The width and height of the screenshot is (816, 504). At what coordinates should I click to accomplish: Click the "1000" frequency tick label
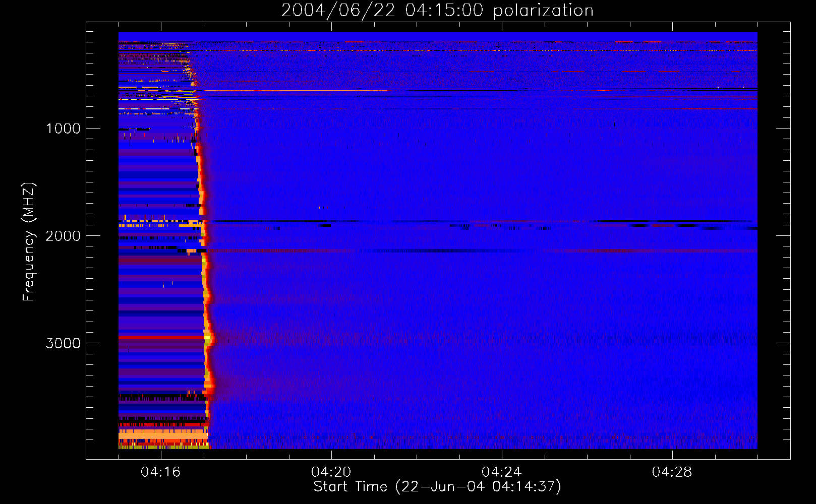(x=64, y=129)
